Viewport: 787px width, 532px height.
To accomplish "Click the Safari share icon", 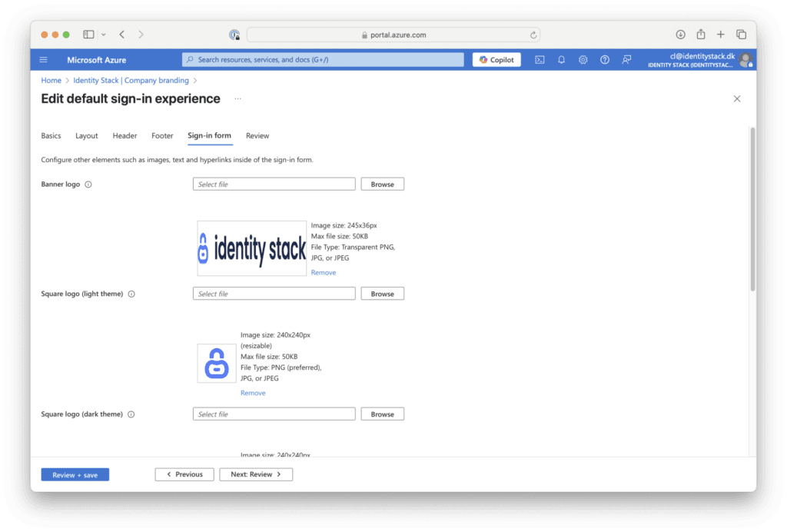I will [701, 34].
